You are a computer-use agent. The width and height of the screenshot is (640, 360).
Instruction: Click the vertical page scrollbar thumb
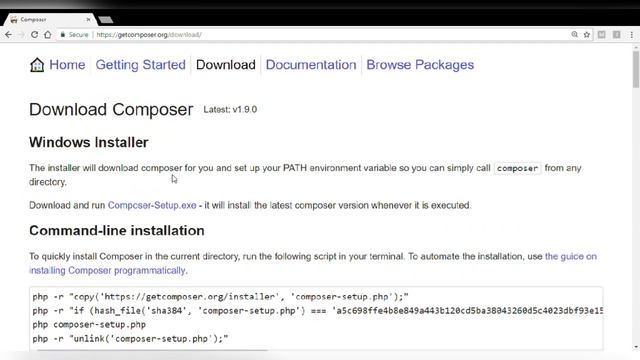(636, 69)
